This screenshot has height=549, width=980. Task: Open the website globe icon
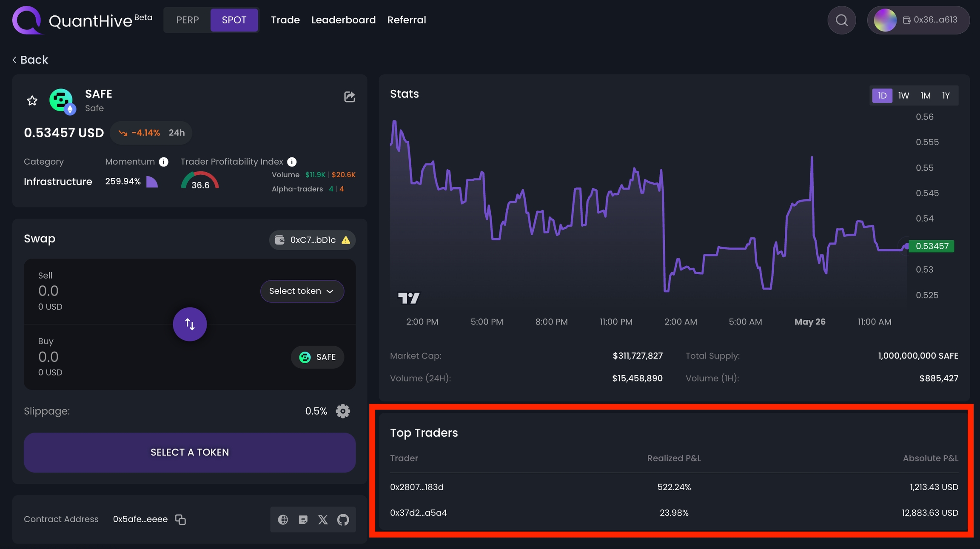283,519
